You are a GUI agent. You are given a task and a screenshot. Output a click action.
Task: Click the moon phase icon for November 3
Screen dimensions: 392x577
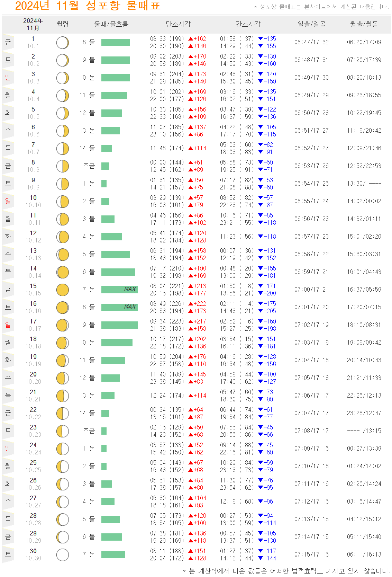click(63, 78)
